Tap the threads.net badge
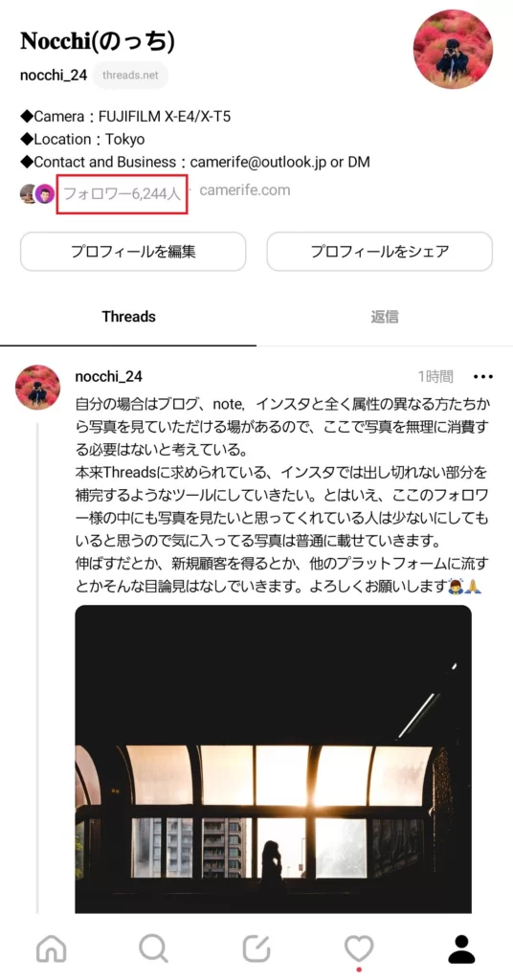The width and height of the screenshot is (513, 980). [130, 76]
